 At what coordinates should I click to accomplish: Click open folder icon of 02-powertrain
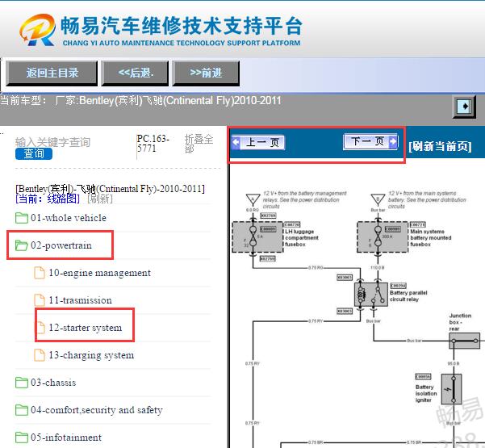pyautogui.click(x=22, y=245)
